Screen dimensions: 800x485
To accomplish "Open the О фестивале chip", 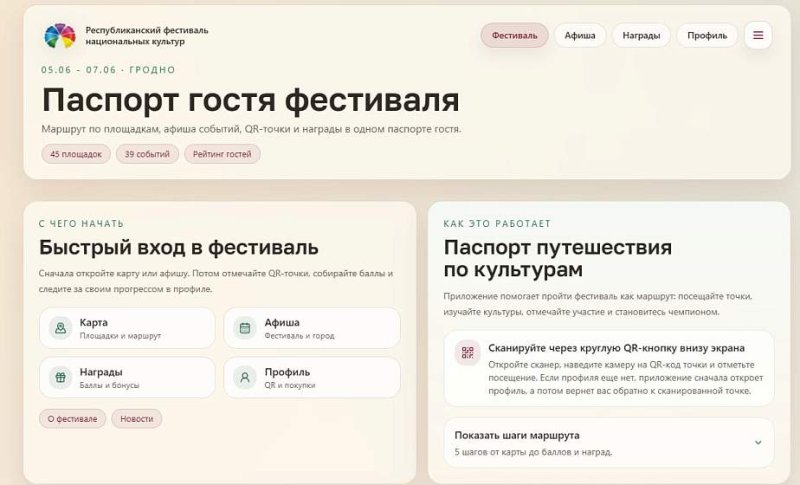I will click(x=72, y=419).
